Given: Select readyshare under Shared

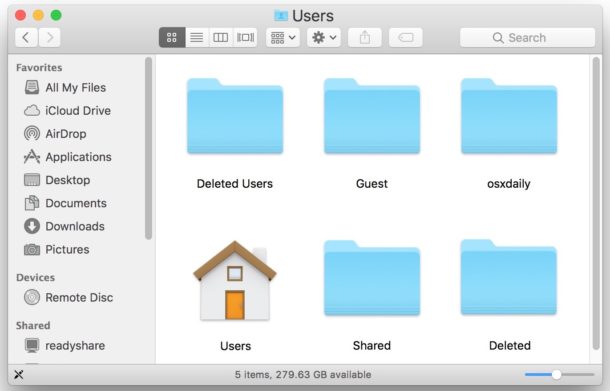Looking at the screenshot, I should click(65, 345).
